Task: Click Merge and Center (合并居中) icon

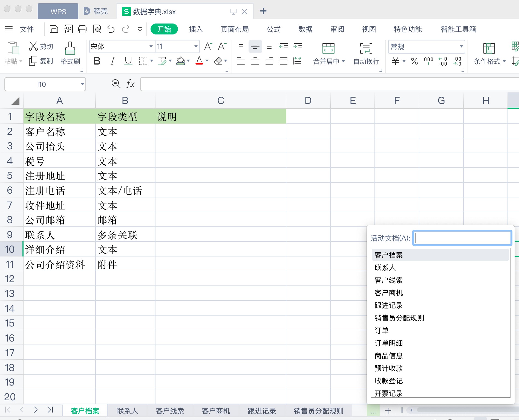Action: pos(328,49)
